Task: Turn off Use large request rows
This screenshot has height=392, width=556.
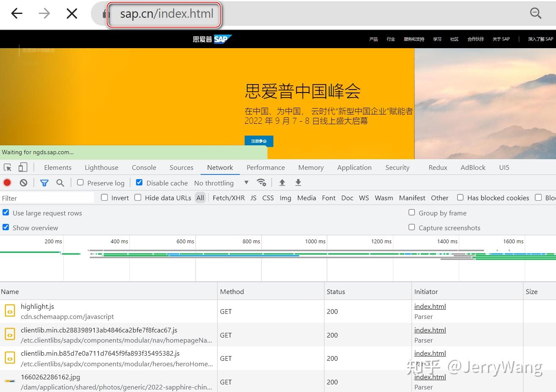Action: pyautogui.click(x=6, y=212)
